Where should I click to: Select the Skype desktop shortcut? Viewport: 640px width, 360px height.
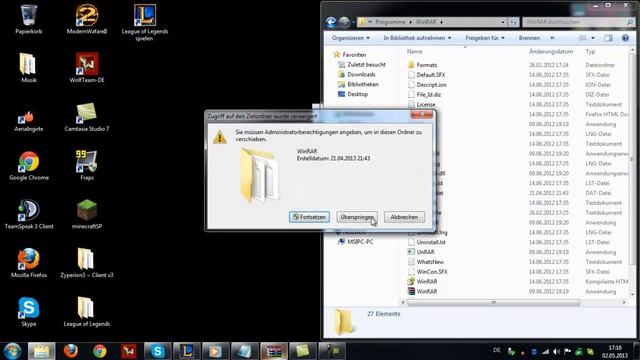(29, 312)
